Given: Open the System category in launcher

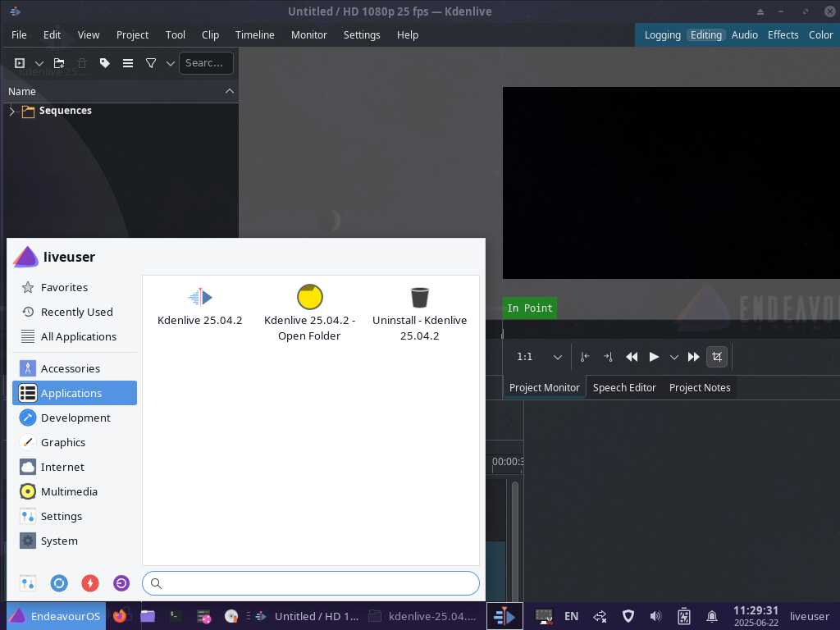Looking at the screenshot, I should pos(75,541).
